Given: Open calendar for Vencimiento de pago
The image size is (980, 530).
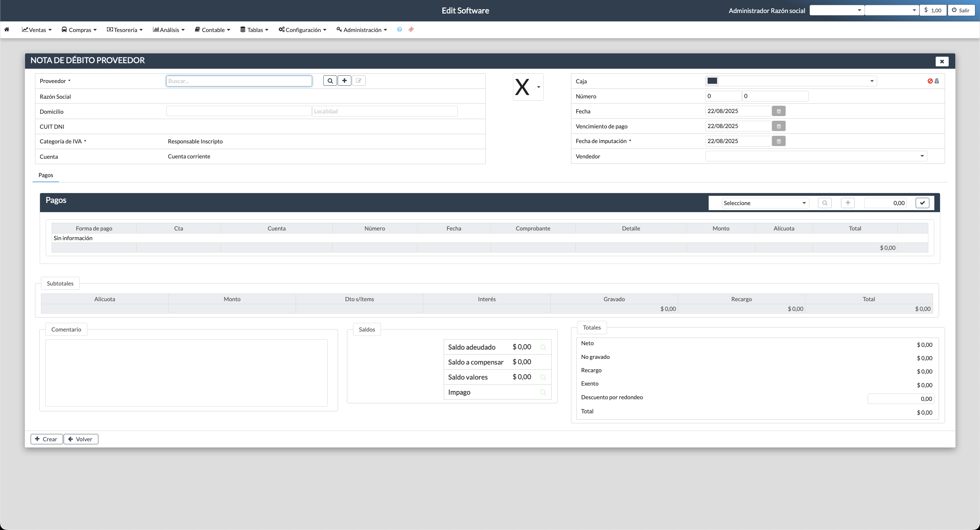Looking at the screenshot, I should pos(778,126).
